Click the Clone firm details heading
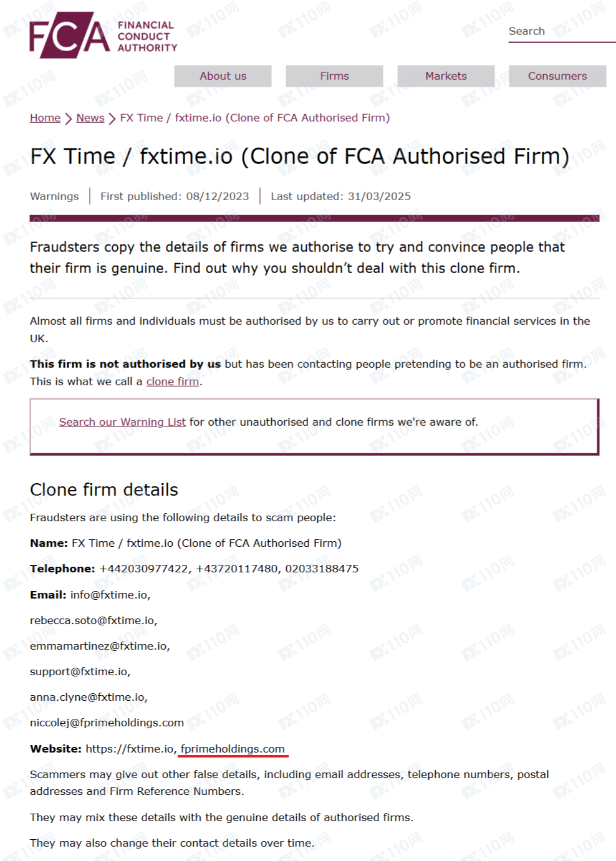616x861 pixels. tap(104, 490)
